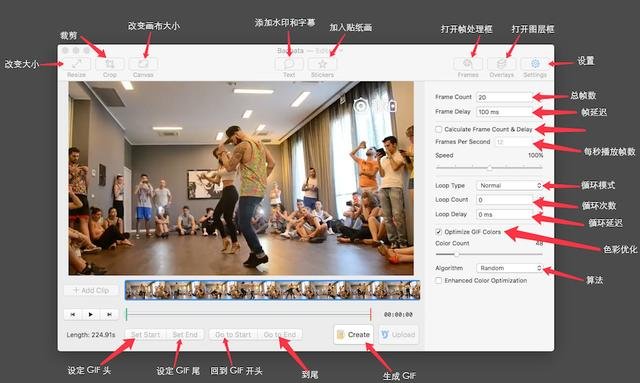Open the Settings gear panel
This screenshot has width=640, height=383.
click(535, 64)
